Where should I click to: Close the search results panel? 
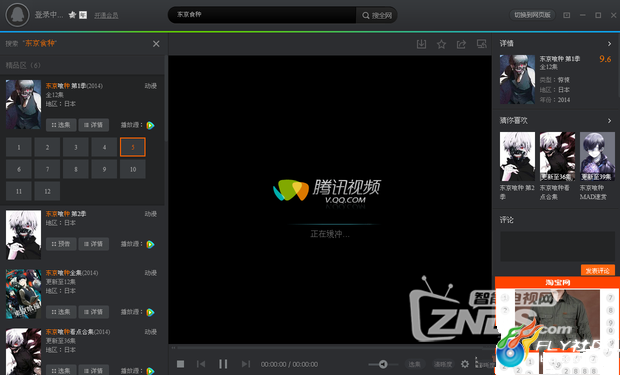(x=156, y=44)
